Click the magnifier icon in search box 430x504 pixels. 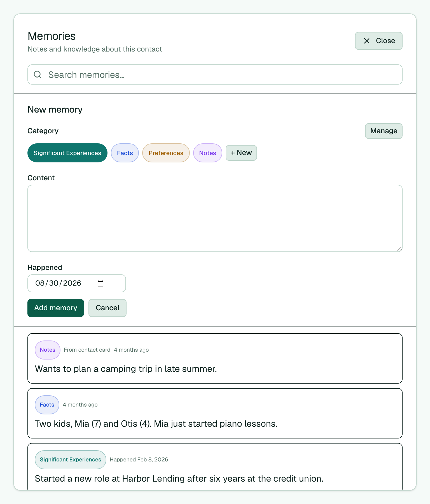coord(38,74)
